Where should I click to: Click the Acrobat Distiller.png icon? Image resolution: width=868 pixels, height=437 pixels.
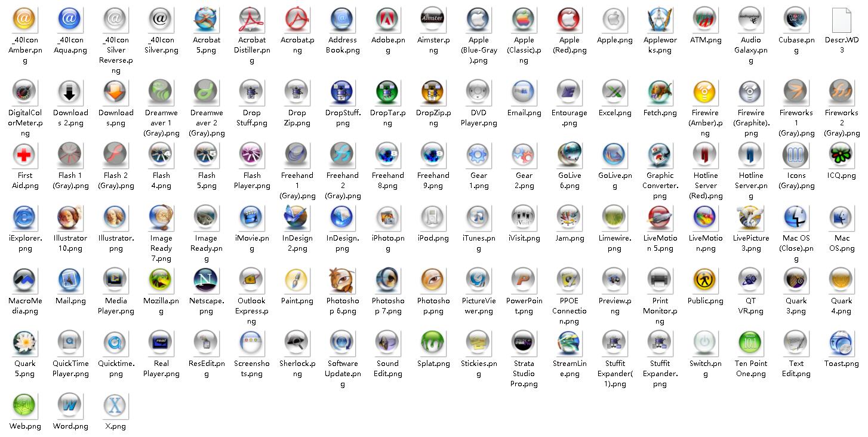coord(251,19)
